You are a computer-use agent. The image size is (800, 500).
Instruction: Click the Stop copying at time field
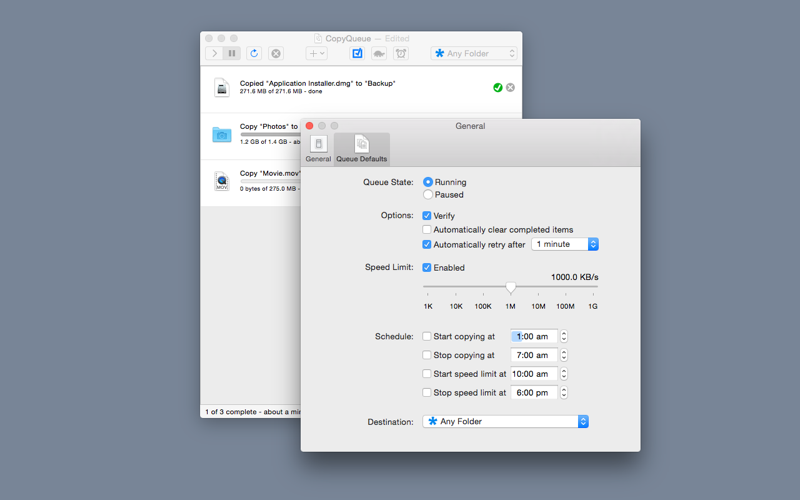coord(534,355)
